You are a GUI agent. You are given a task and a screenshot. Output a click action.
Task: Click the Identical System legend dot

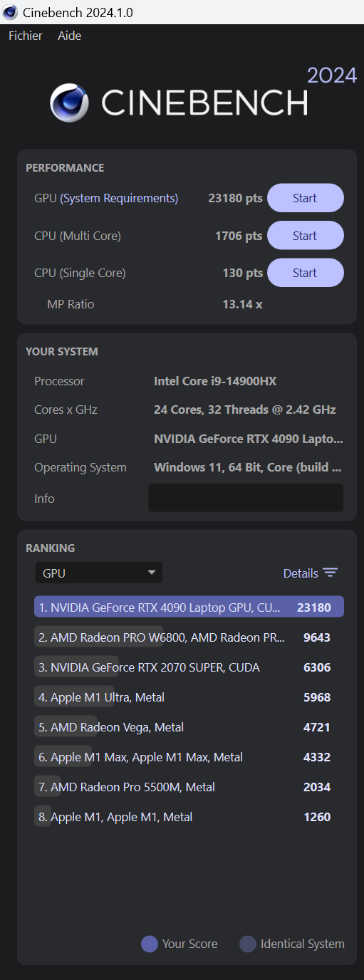(x=248, y=944)
